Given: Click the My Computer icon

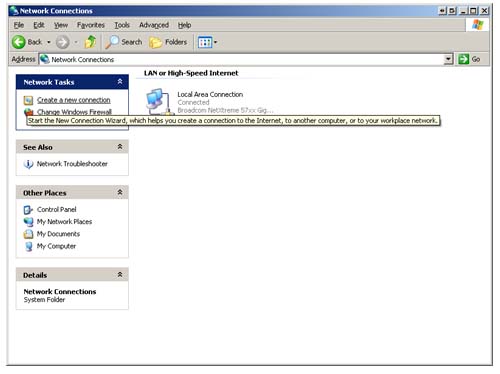Looking at the screenshot, I should tap(29, 246).
